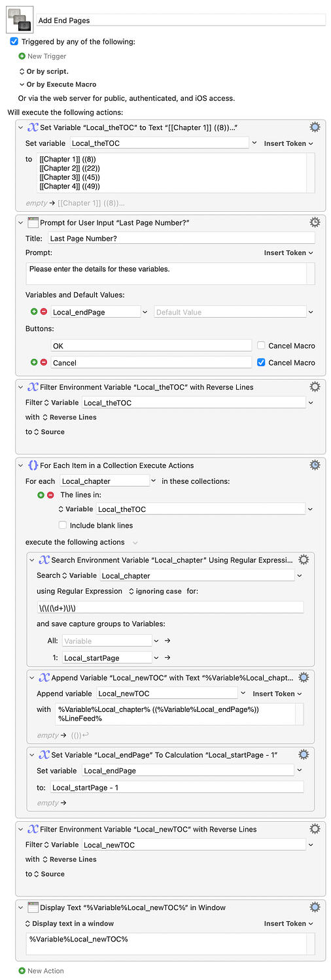This screenshot has width=331, height=980.
Task: Click the macro icon next to Add End Pages
Action: pyautogui.click(x=18, y=20)
